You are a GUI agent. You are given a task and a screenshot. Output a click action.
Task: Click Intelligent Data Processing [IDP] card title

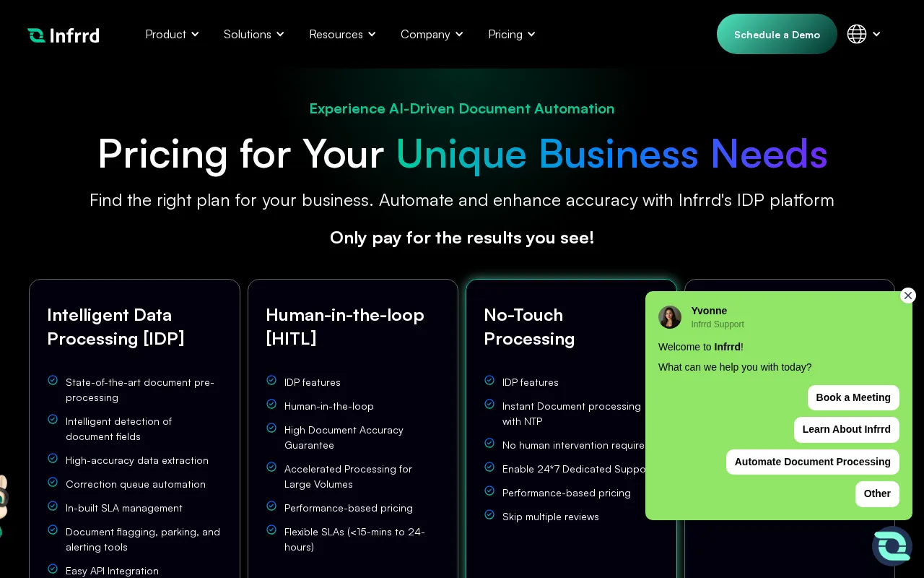pos(115,327)
